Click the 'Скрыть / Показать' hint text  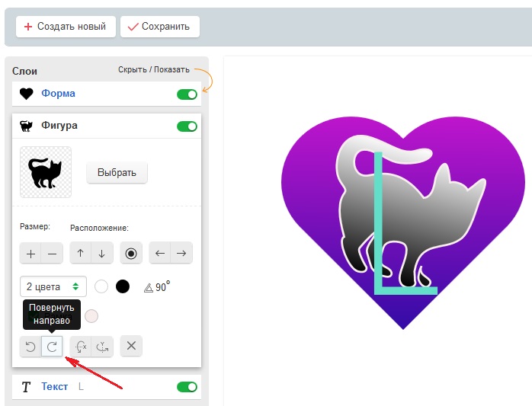point(154,69)
